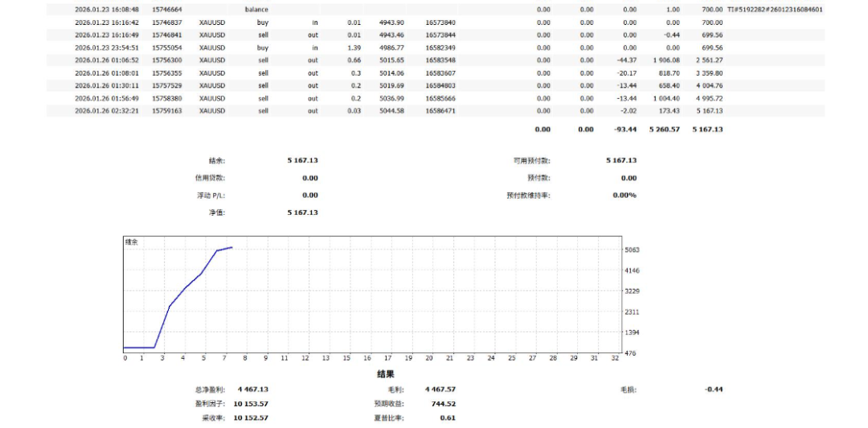Screen dimensions: 868x428
Task: Click the price 5036.99 cell
Action: point(391,98)
